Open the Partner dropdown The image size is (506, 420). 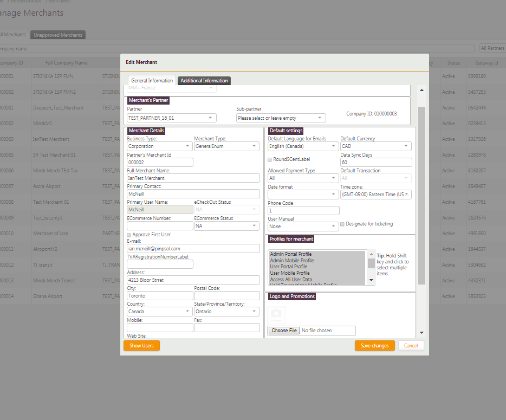pos(172,118)
